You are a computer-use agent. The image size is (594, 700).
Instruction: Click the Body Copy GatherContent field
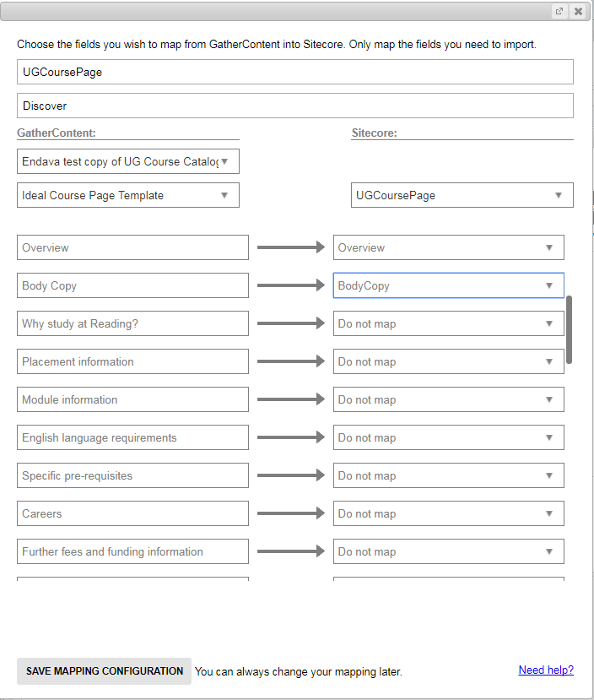pos(133,285)
